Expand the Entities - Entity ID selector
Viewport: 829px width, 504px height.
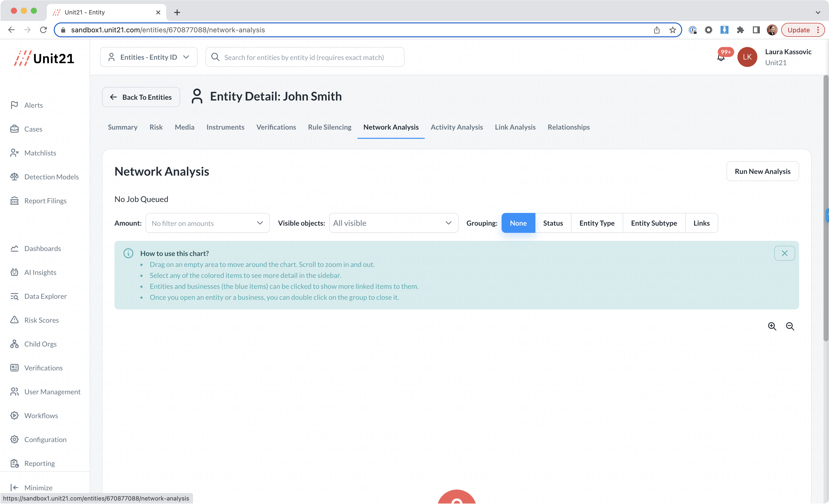click(x=148, y=57)
